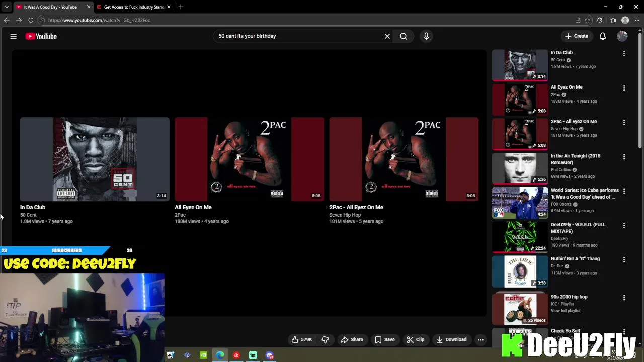
Task: Start voice search with microphone
Action: (426, 36)
